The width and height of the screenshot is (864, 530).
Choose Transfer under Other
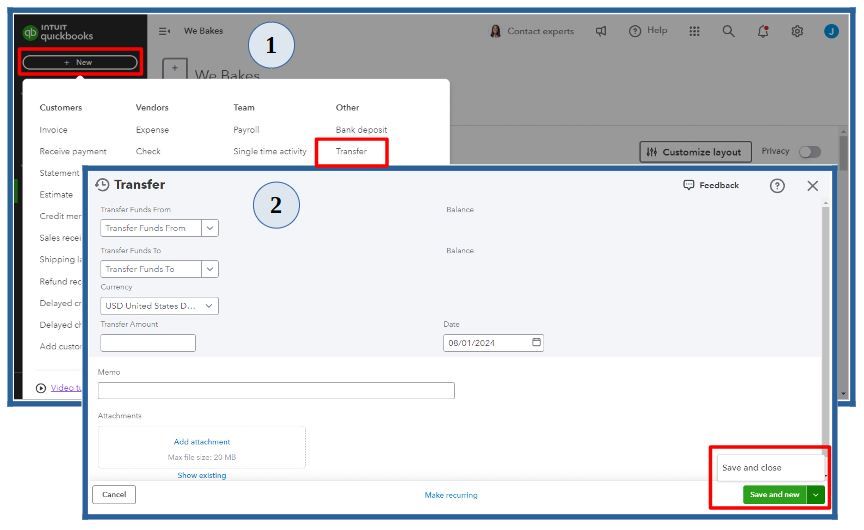pos(351,151)
